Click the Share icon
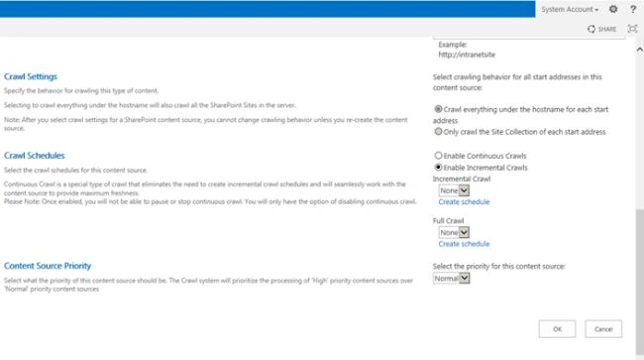The height and width of the screenshot is (360, 644). (x=591, y=29)
